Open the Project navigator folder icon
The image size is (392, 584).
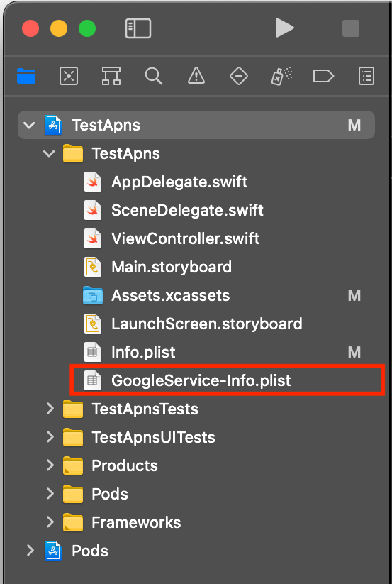(26, 77)
